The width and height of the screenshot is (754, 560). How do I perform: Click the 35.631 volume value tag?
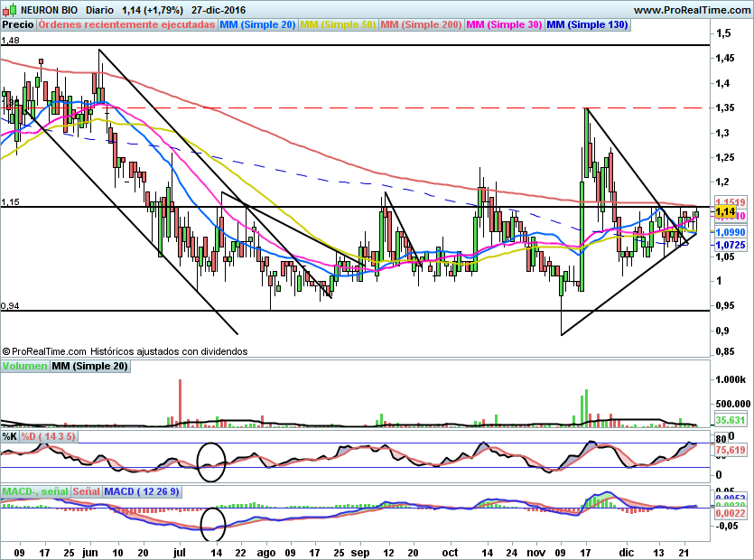click(x=729, y=421)
